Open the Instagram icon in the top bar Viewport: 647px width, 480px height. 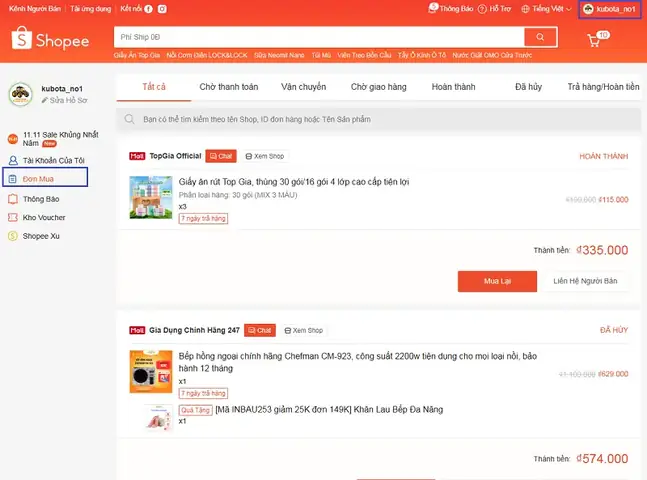162,9
